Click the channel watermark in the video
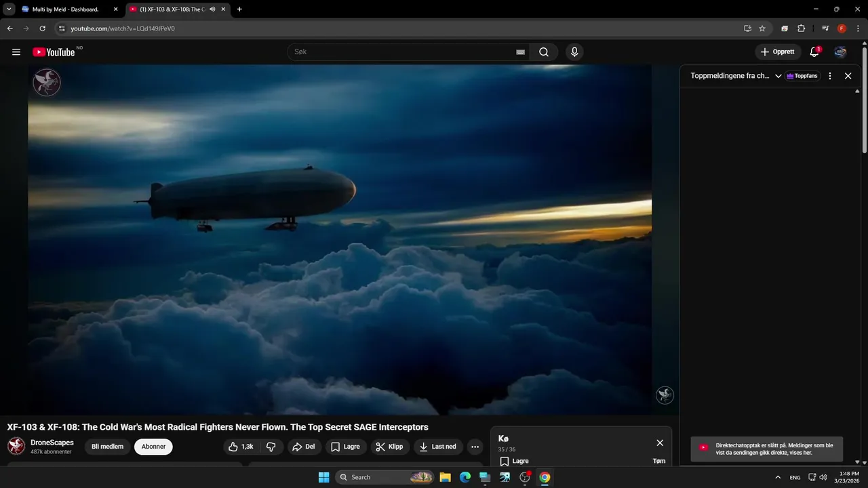868x488 pixels. [665, 395]
